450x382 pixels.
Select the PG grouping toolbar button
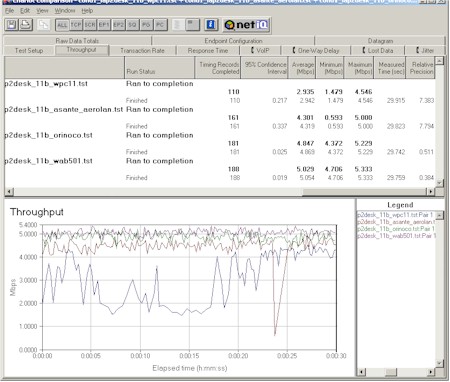pos(146,25)
